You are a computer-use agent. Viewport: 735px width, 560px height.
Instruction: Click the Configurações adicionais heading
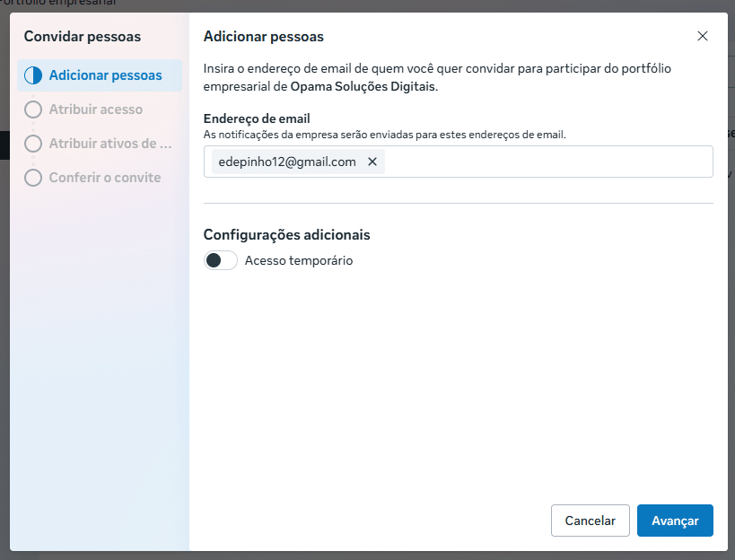click(x=287, y=235)
